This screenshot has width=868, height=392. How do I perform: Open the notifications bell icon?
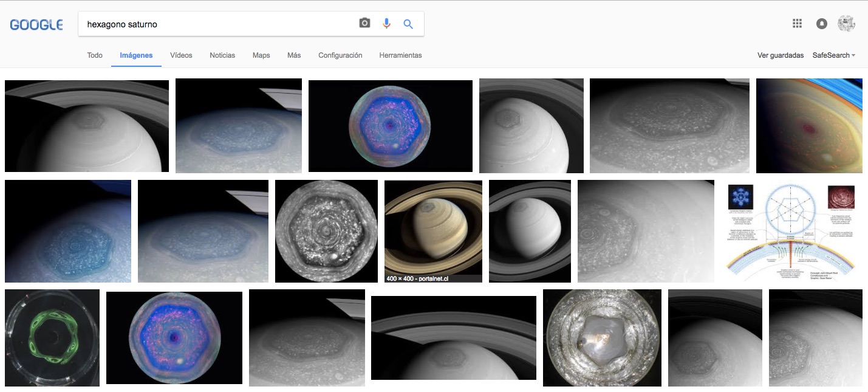click(822, 24)
